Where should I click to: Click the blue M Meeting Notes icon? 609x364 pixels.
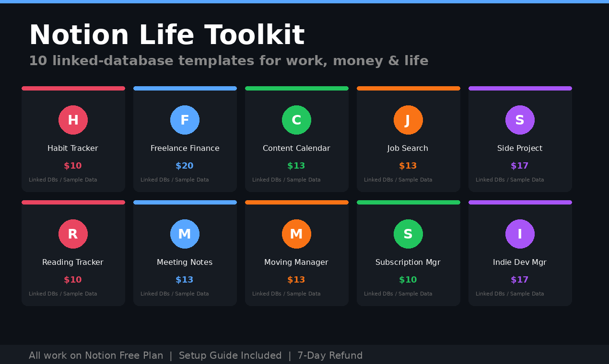coord(185,234)
